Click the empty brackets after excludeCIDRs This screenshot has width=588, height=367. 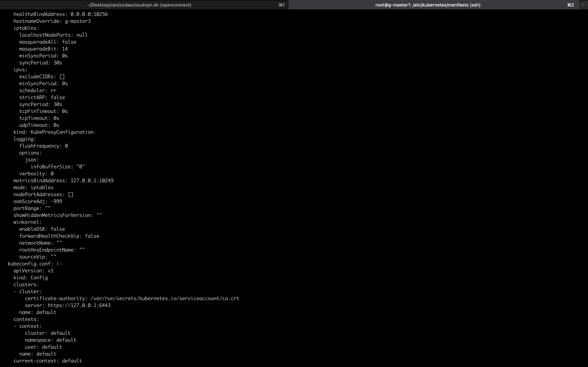pyautogui.click(x=62, y=77)
